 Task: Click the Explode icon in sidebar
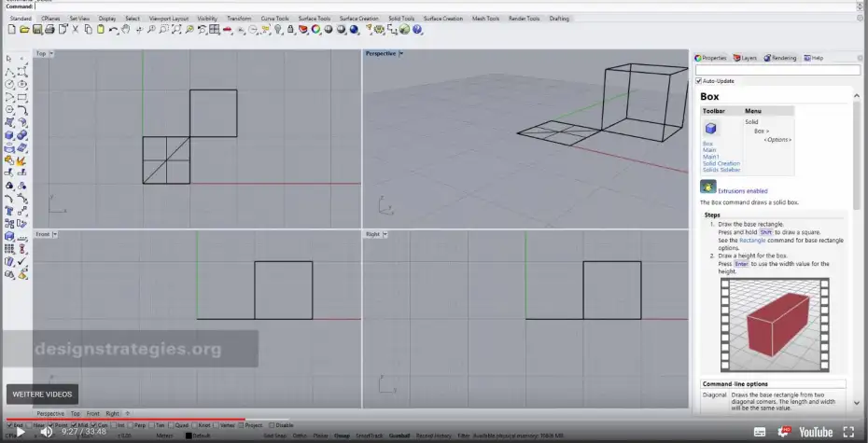22,160
